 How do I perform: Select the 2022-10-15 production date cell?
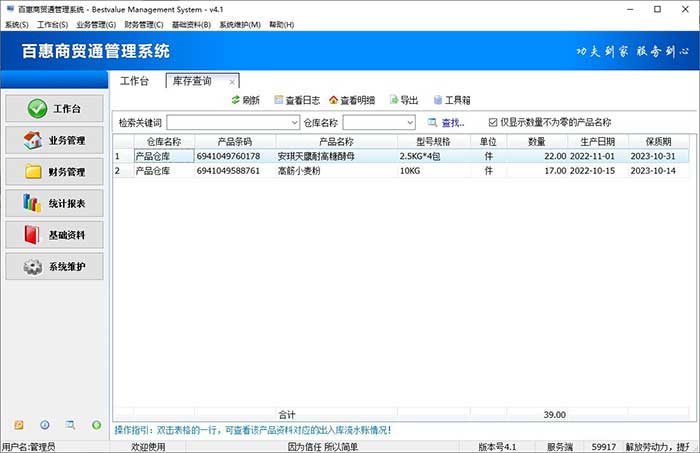pos(598,170)
